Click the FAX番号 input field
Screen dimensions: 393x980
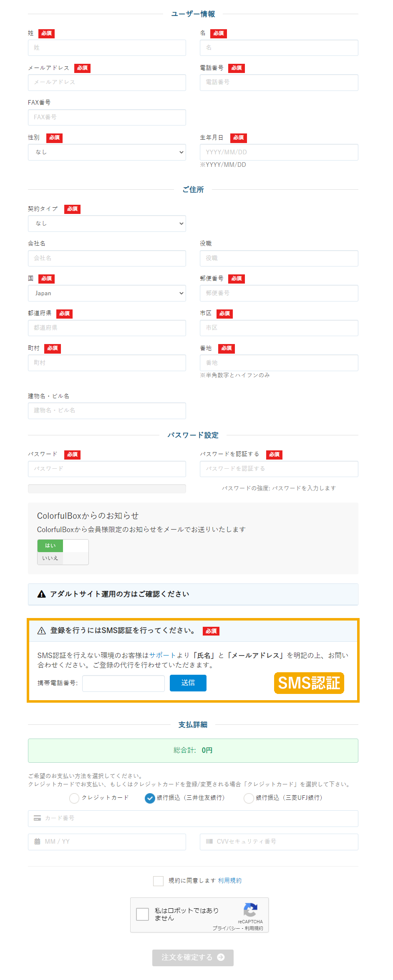pyautogui.click(x=107, y=117)
